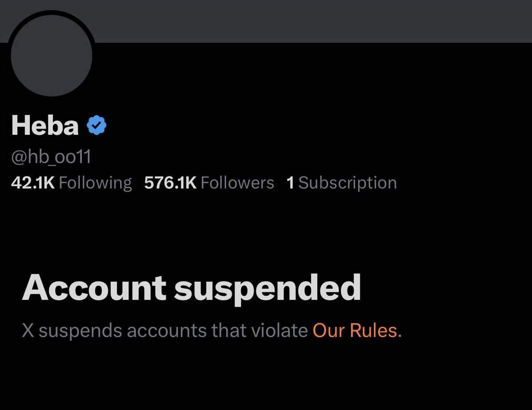
Task: Open the empty circular profile picture
Action: (51, 56)
